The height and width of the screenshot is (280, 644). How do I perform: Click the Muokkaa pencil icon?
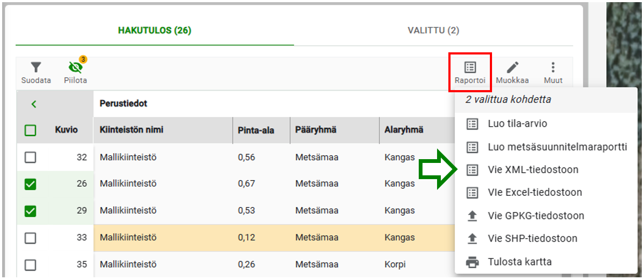[x=512, y=67]
